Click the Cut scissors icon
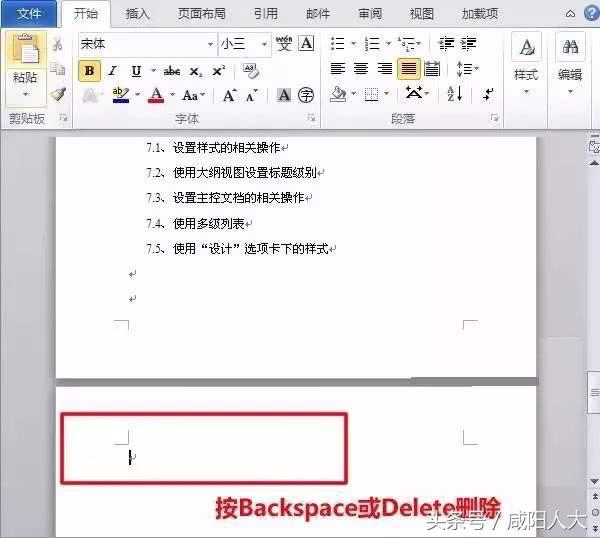Image resolution: width=600 pixels, height=538 pixels. tap(58, 44)
